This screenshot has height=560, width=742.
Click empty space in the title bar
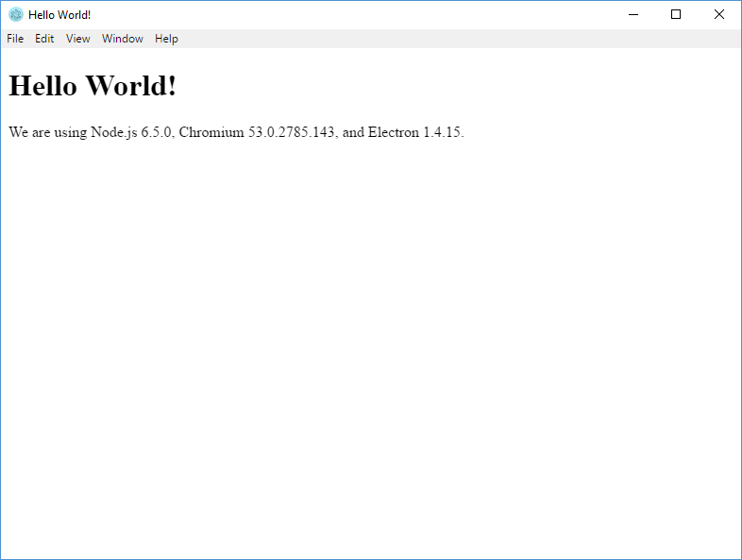(359, 14)
